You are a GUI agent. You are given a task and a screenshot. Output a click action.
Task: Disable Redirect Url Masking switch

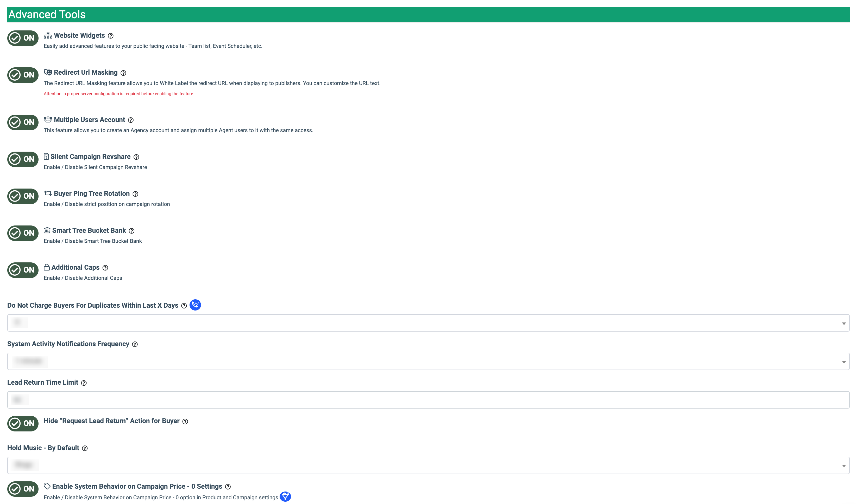[23, 75]
